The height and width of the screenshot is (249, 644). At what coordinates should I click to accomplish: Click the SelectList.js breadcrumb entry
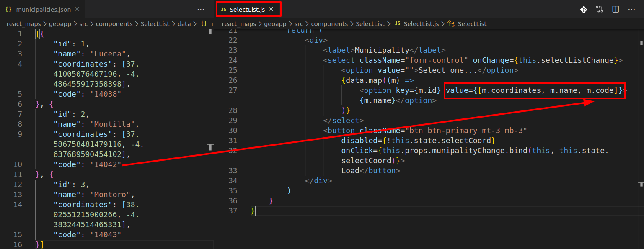click(x=421, y=24)
